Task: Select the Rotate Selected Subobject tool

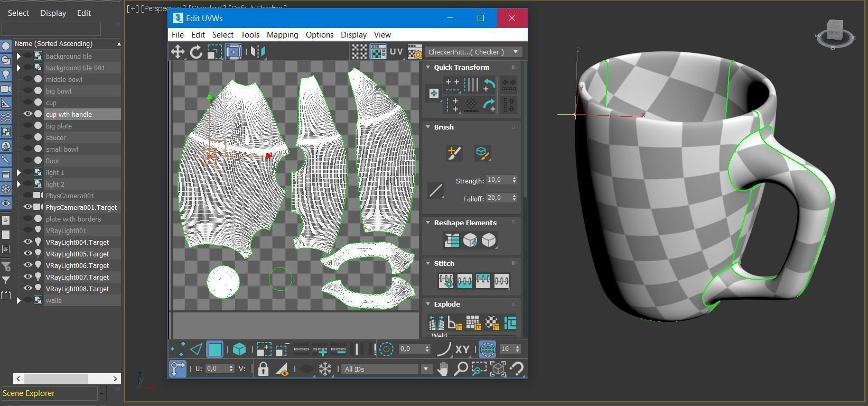Action: (x=196, y=52)
